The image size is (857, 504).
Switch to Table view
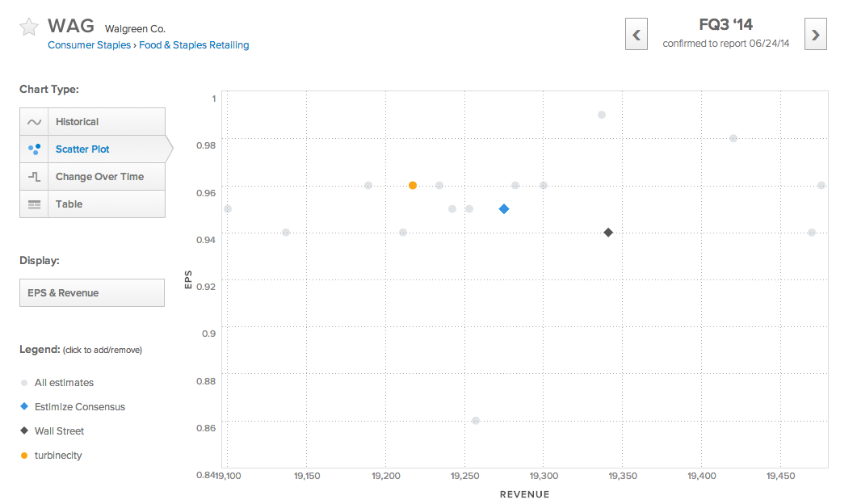(92, 204)
